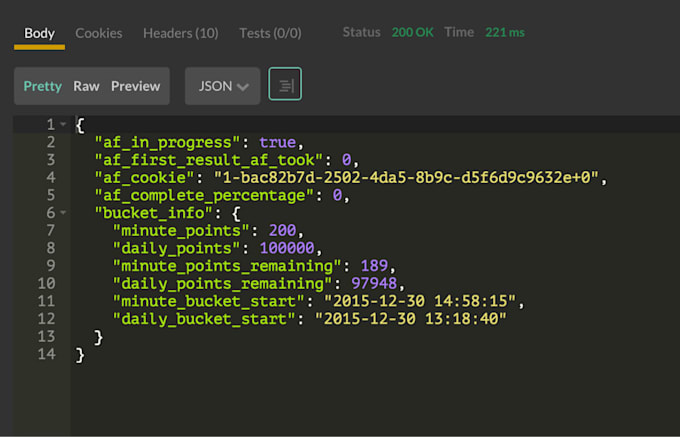Click the Status label
The image size is (680, 437).
click(361, 33)
